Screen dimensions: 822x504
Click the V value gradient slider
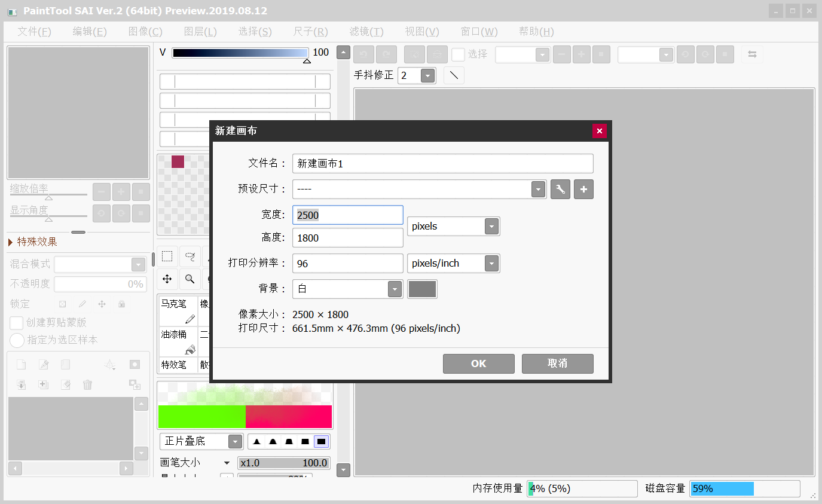pos(240,53)
